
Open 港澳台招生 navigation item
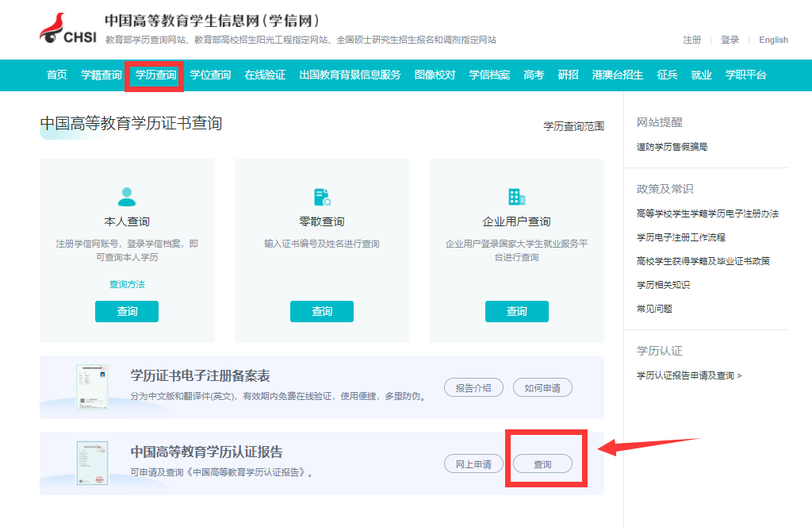[x=618, y=75]
